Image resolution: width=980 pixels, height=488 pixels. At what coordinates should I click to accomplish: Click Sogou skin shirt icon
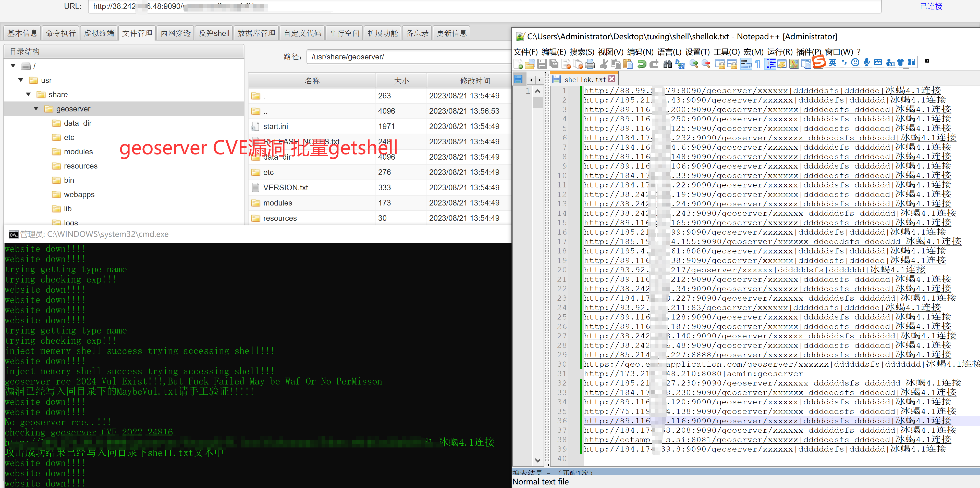click(x=900, y=62)
